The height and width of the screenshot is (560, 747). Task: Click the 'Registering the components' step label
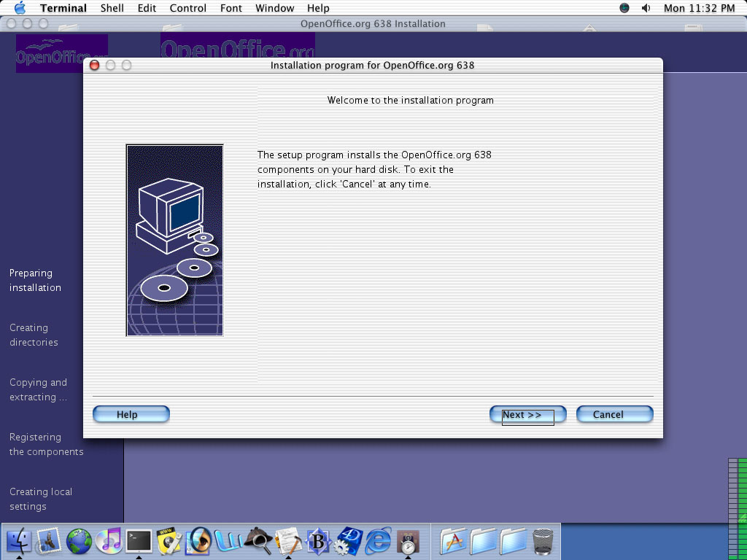tap(46, 444)
